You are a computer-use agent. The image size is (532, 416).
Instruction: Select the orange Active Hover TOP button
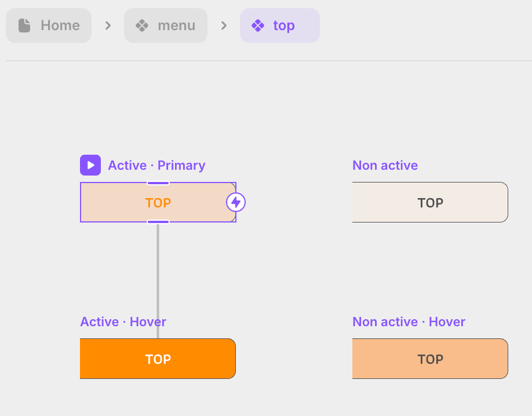(x=158, y=359)
